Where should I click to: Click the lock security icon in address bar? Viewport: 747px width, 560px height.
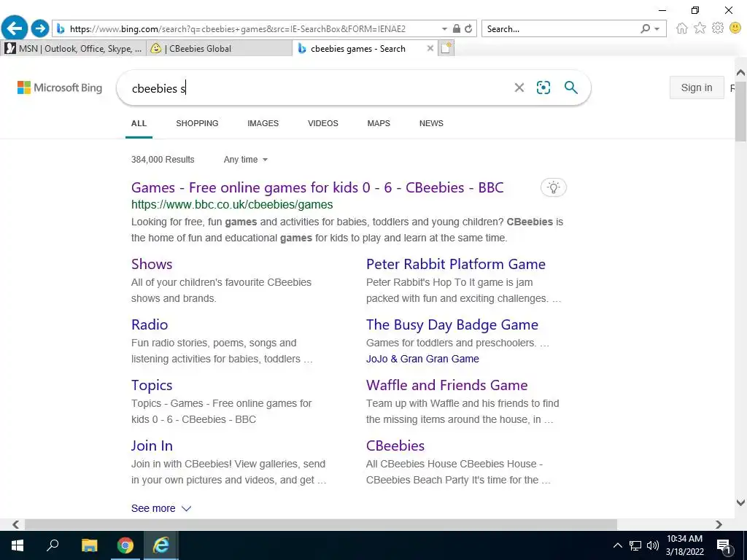(457, 28)
